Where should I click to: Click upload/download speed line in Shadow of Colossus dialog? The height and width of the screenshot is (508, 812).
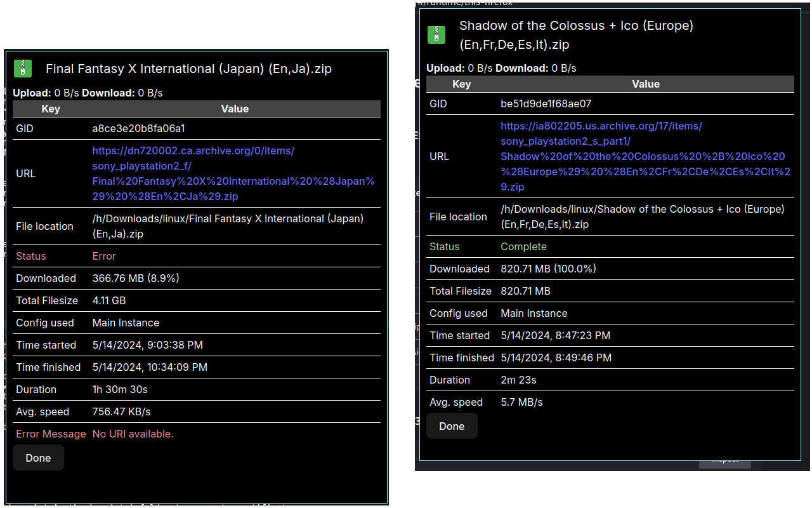click(x=501, y=68)
